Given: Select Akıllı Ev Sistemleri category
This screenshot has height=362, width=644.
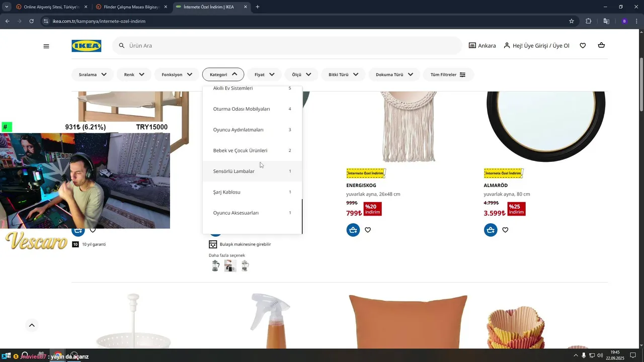Looking at the screenshot, I should click(252, 88).
